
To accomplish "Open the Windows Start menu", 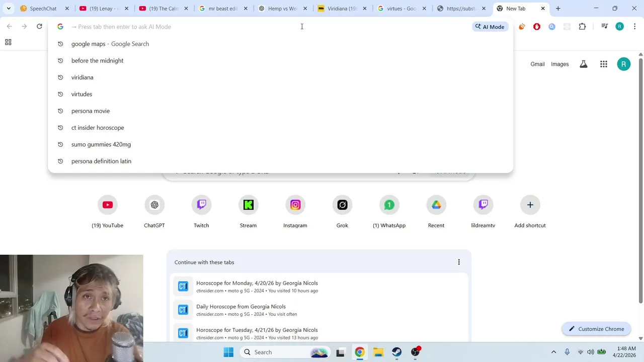I will point(228,352).
